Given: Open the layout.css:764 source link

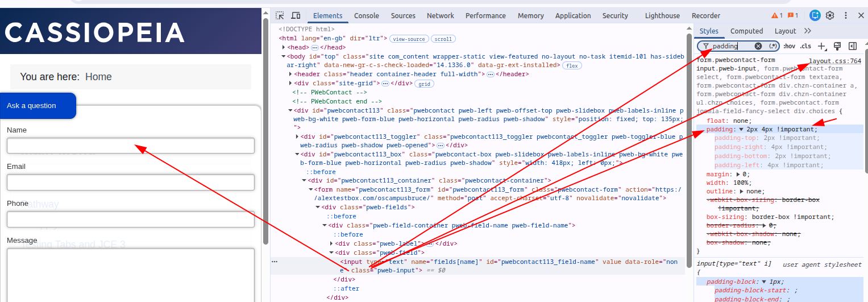Looking at the screenshot, I should (x=835, y=61).
